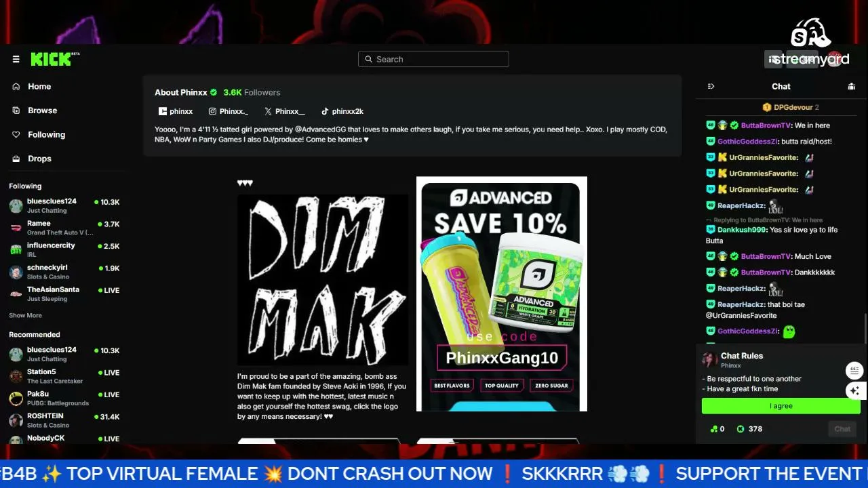Click Station5's avatar in Recommended

click(x=16, y=376)
